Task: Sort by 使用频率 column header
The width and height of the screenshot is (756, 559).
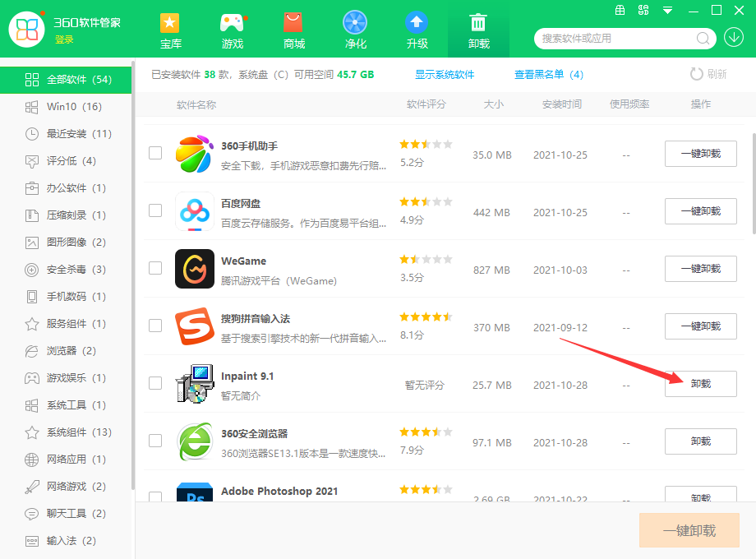Action: pos(629,104)
